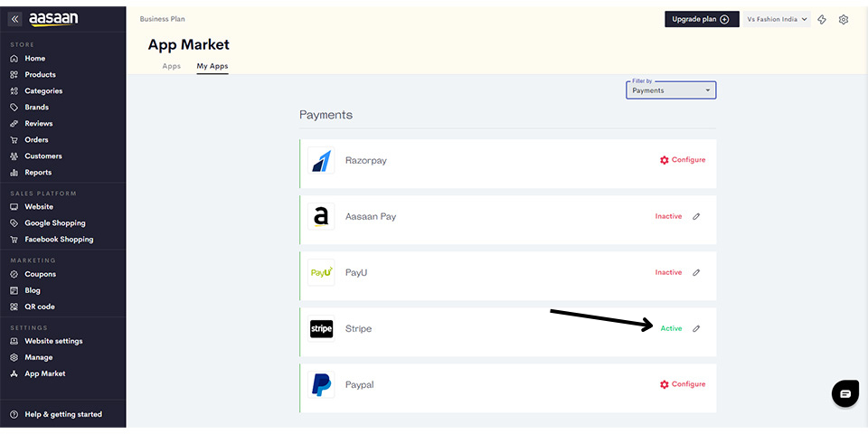Click the lightning bolt icon in header
868x434 pixels.
822,19
